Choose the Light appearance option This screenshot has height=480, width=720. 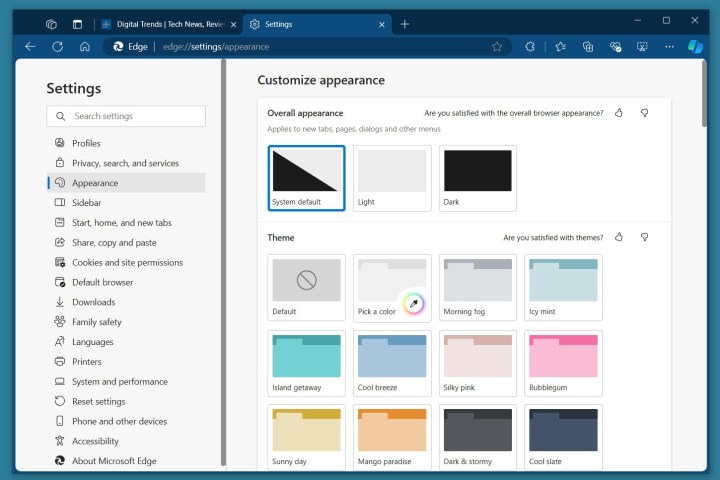392,178
